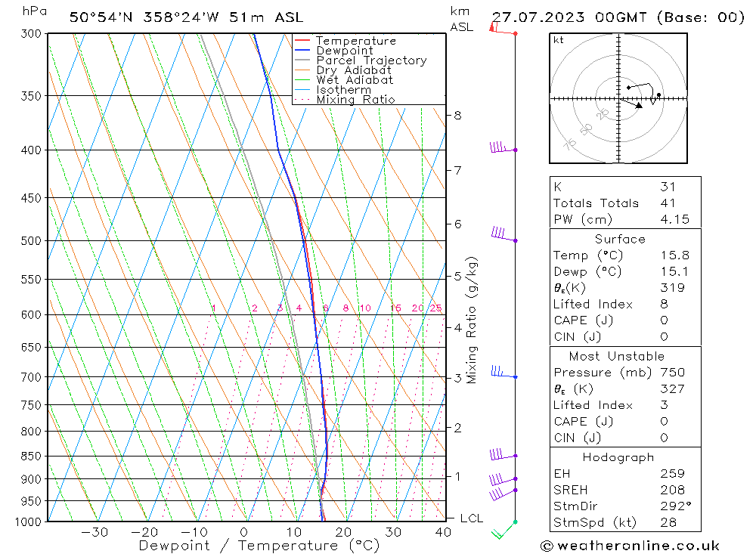This screenshot has width=756, height=554.
Task: Click the K index value 31
Action: (x=668, y=187)
